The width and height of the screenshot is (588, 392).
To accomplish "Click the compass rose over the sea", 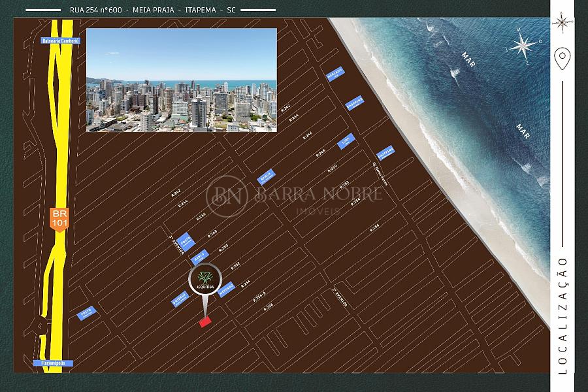I will [523, 45].
